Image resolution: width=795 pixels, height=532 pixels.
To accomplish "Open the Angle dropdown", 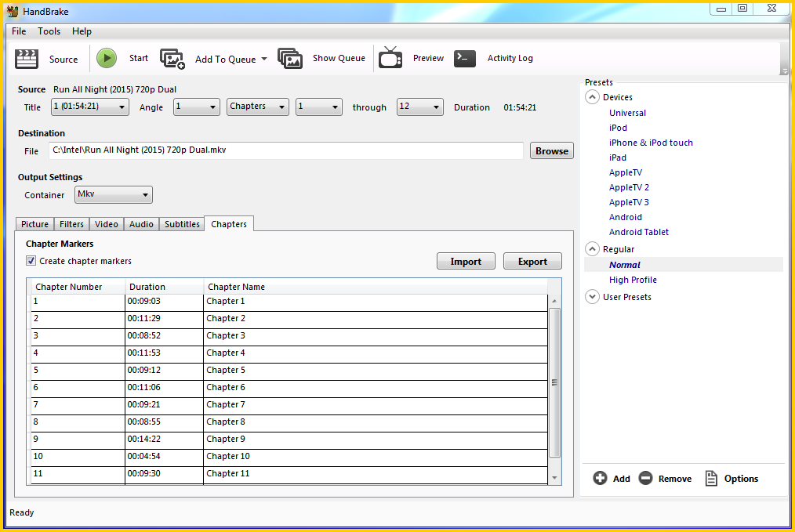I will click(196, 107).
